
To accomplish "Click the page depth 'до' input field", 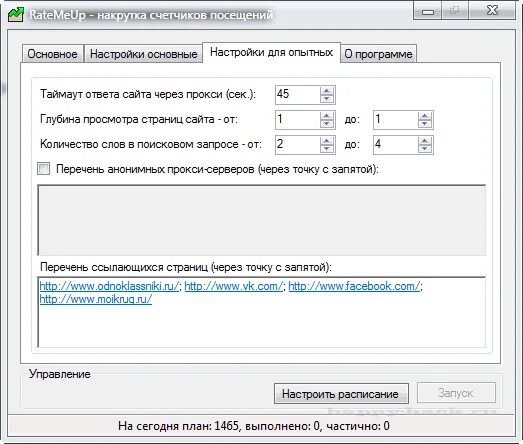I will point(396,119).
